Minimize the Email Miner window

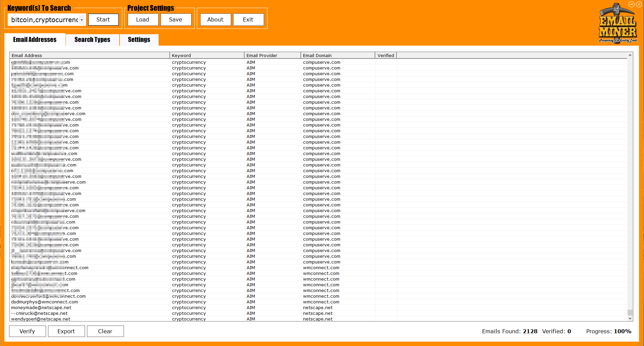tap(632, 4)
